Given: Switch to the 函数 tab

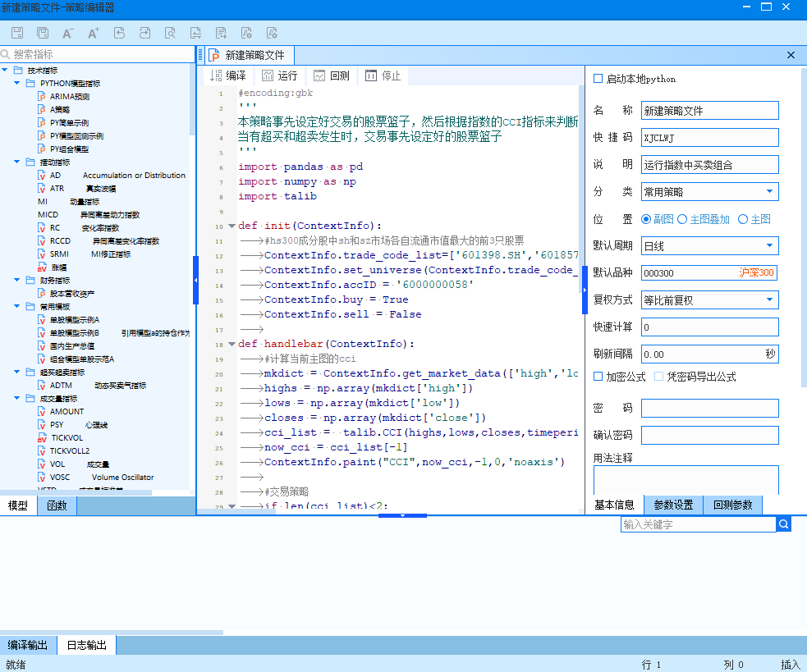Looking at the screenshot, I should tap(57, 505).
